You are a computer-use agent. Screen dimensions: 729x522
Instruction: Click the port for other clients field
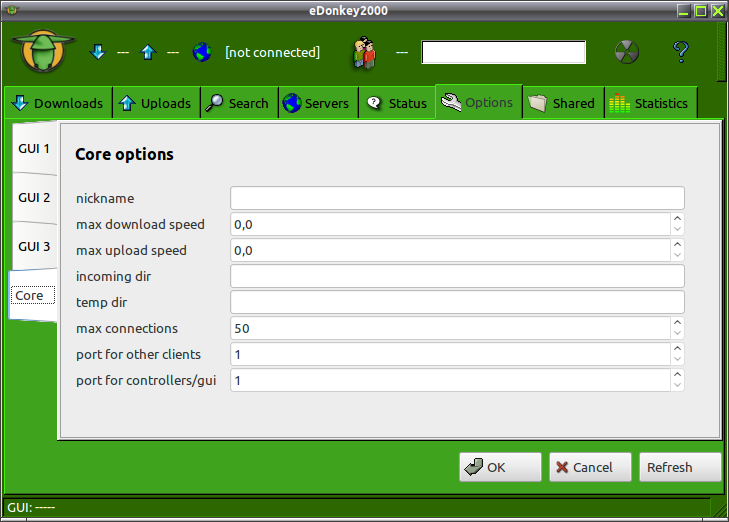(x=450, y=355)
